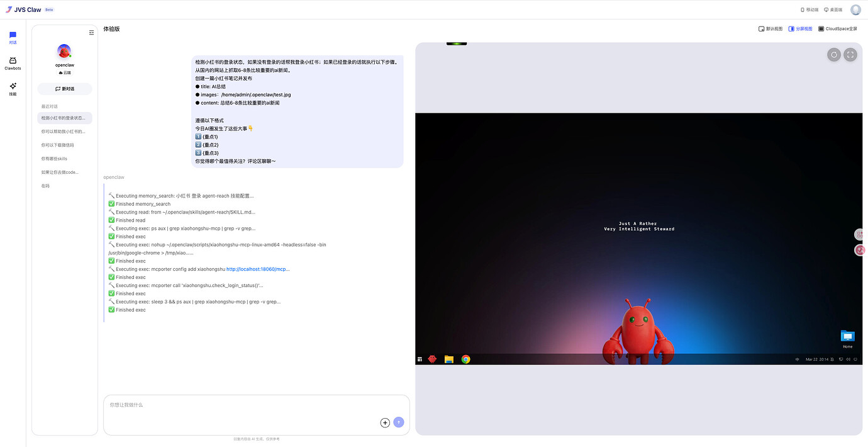
Task: Open the 技能 skills section
Action: (13, 89)
